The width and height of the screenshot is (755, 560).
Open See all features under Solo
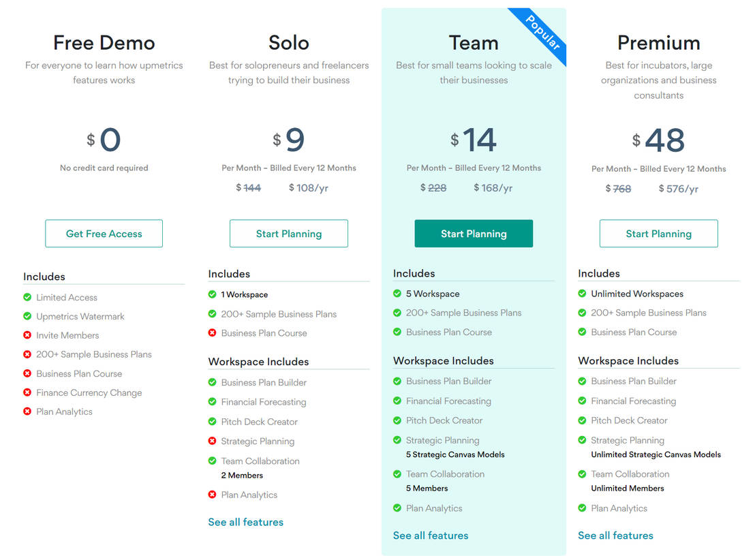point(245,522)
